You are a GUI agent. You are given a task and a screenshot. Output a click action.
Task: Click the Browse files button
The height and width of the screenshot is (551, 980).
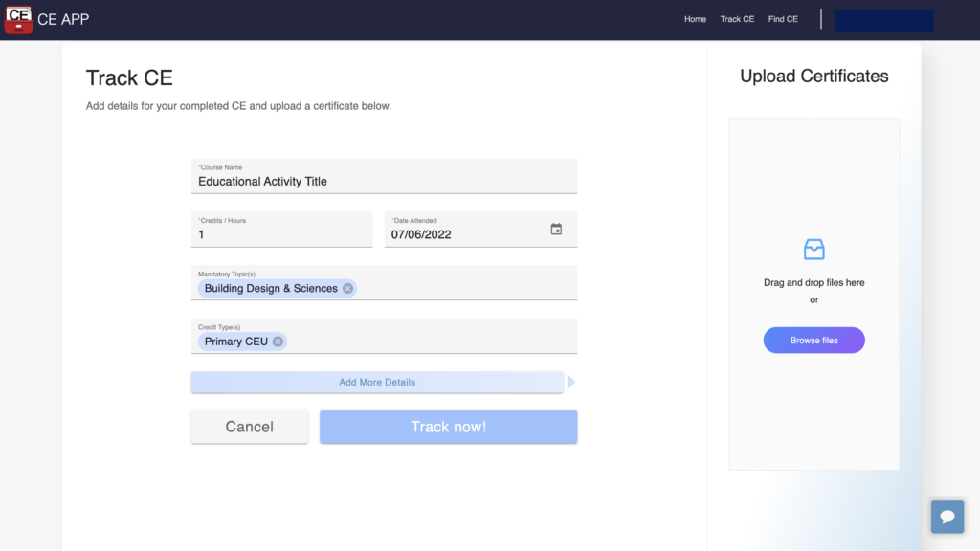813,341
